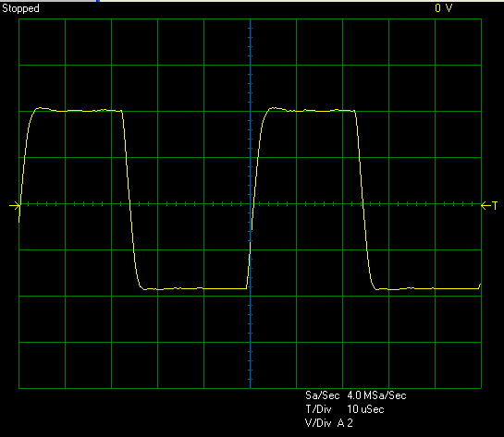Click the second low plateau of the waveform

click(x=427, y=288)
